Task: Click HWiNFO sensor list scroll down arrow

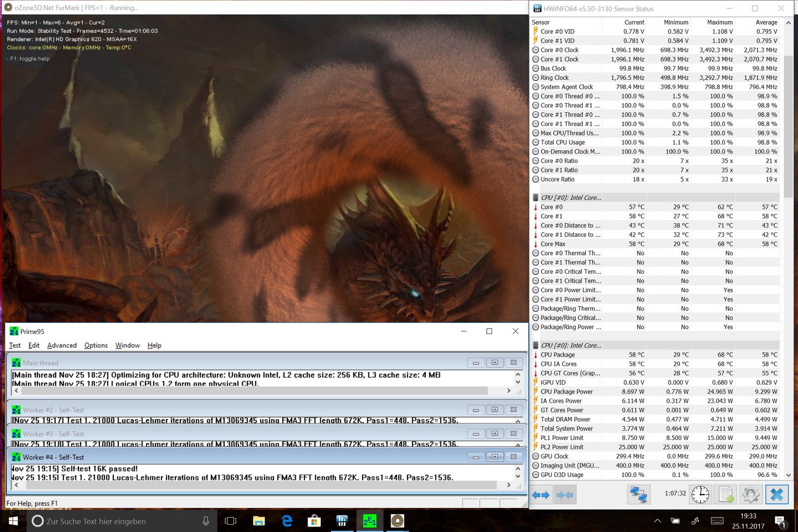Action: click(x=788, y=475)
